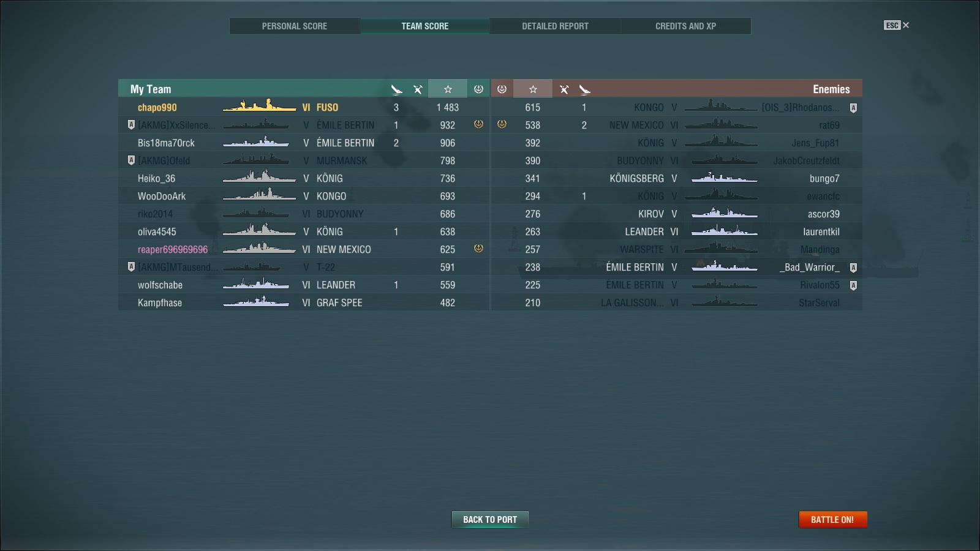Start a new match with Battle On!
980x551 pixels.
tap(833, 519)
